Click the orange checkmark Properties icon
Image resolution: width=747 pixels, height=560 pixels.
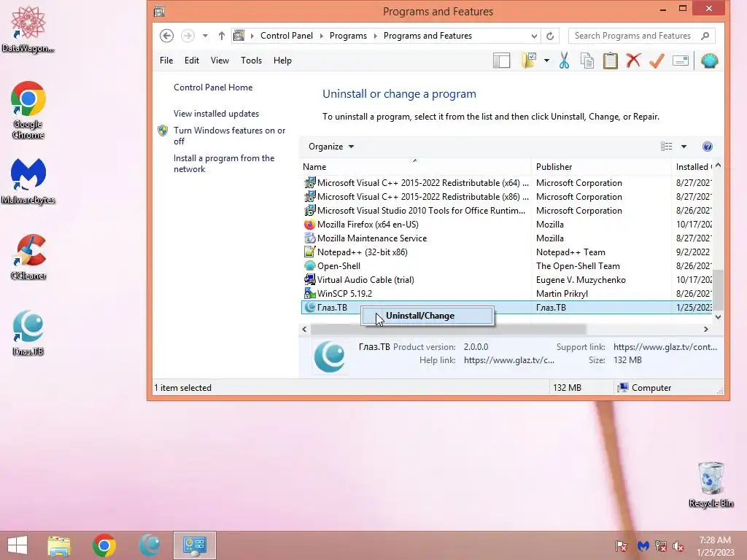pos(657,61)
